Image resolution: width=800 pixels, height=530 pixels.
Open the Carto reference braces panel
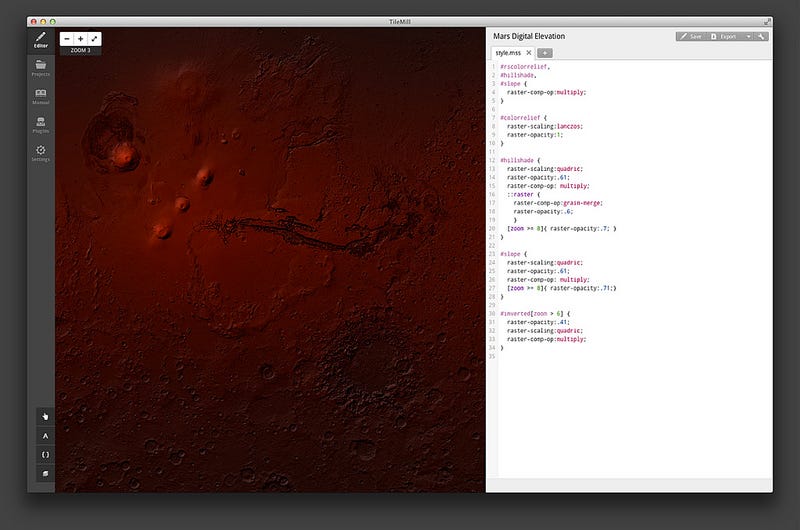click(45, 455)
